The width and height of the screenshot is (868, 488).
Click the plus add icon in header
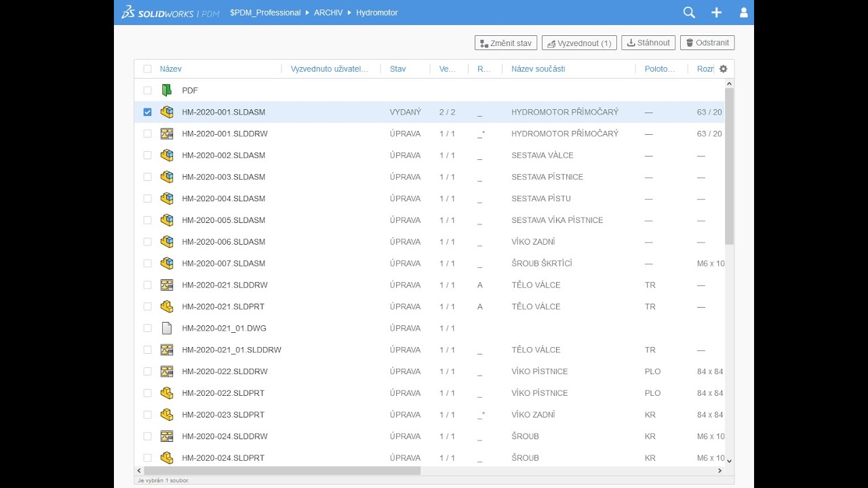[x=717, y=12]
